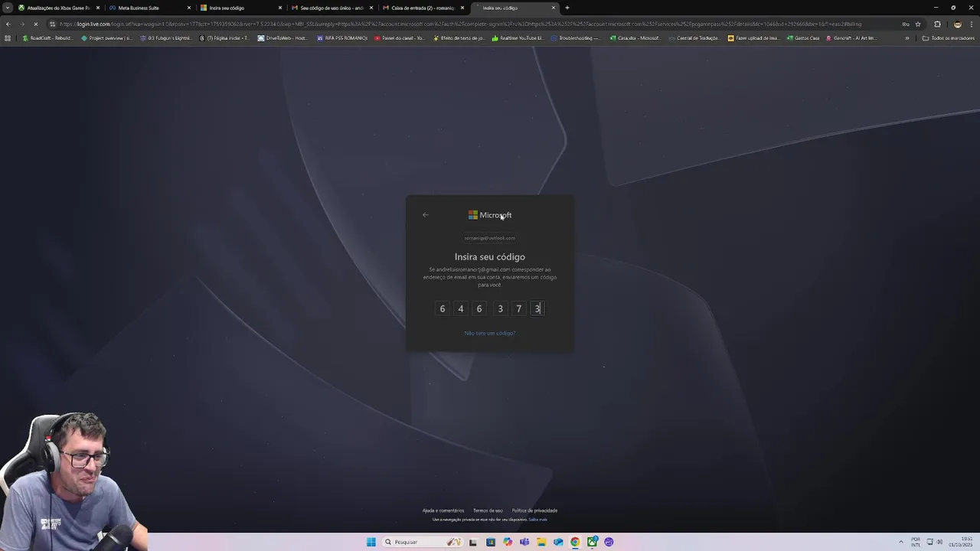
Task: Open a new browser tab with the plus button
Action: [567, 8]
